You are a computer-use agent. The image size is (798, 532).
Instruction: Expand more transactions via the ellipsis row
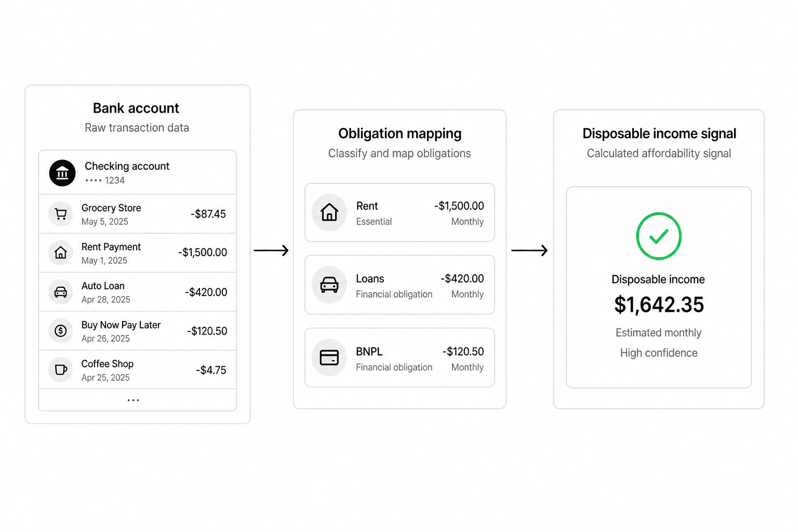[x=138, y=400]
